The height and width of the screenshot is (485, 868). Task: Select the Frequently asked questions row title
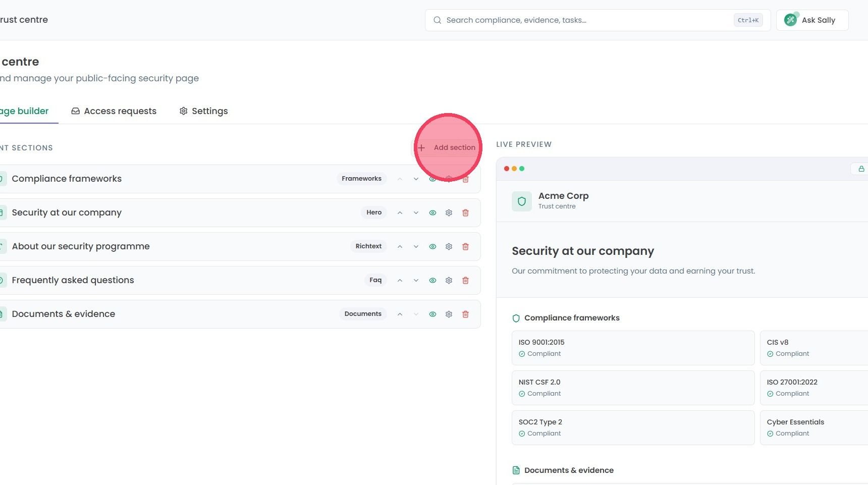[73, 280]
